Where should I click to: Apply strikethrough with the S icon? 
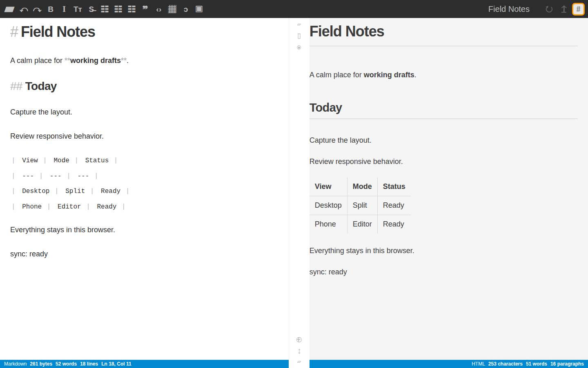coord(92,9)
